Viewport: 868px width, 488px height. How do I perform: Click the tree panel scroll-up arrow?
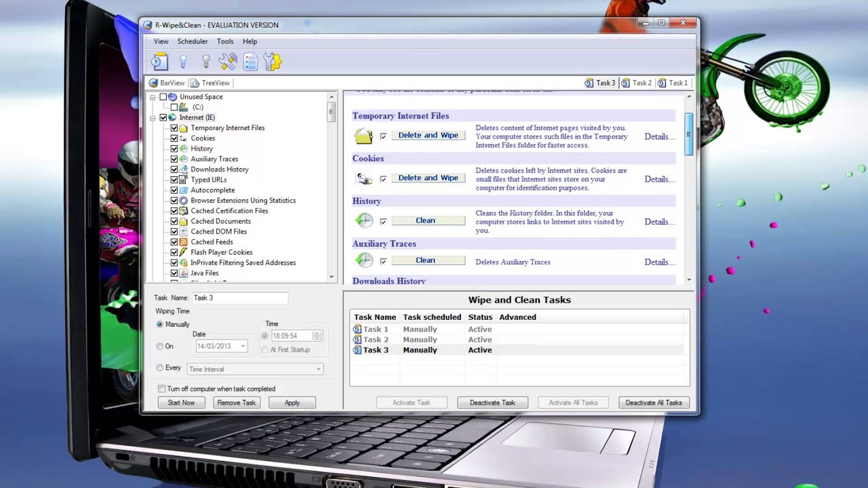pyautogui.click(x=332, y=97)
